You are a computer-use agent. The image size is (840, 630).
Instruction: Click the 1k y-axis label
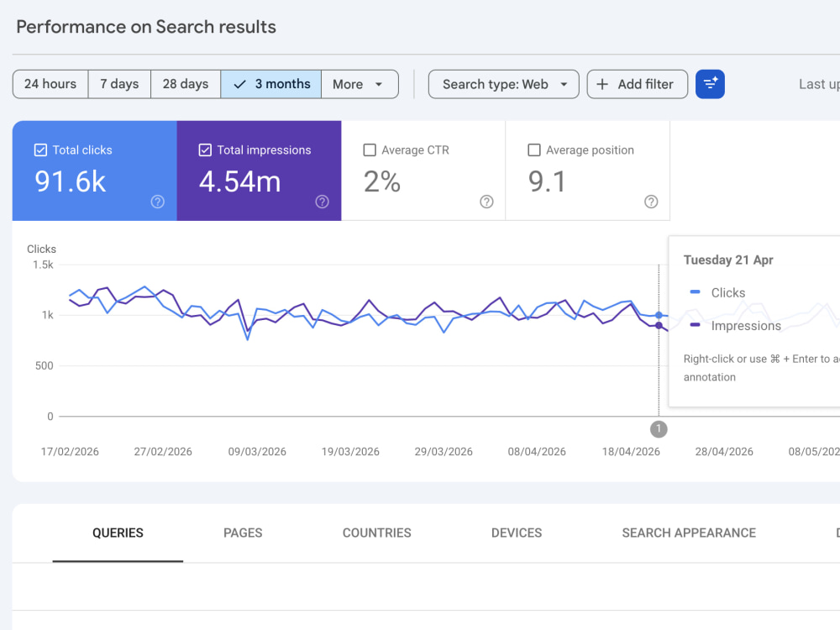(x=48, y=315)
